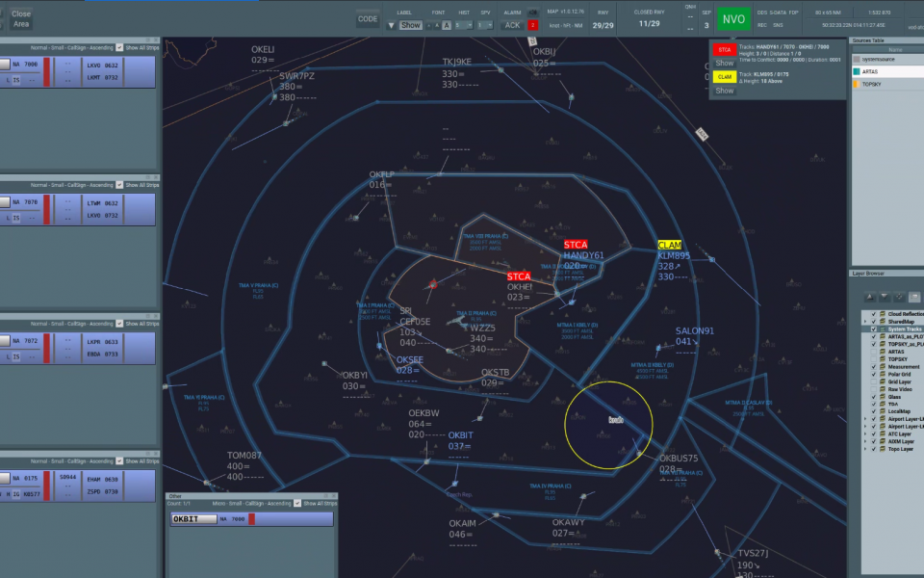Screen dimensions: 924x578
Task: Open the LABEL dropdown arrow
Action: point(391,25)
